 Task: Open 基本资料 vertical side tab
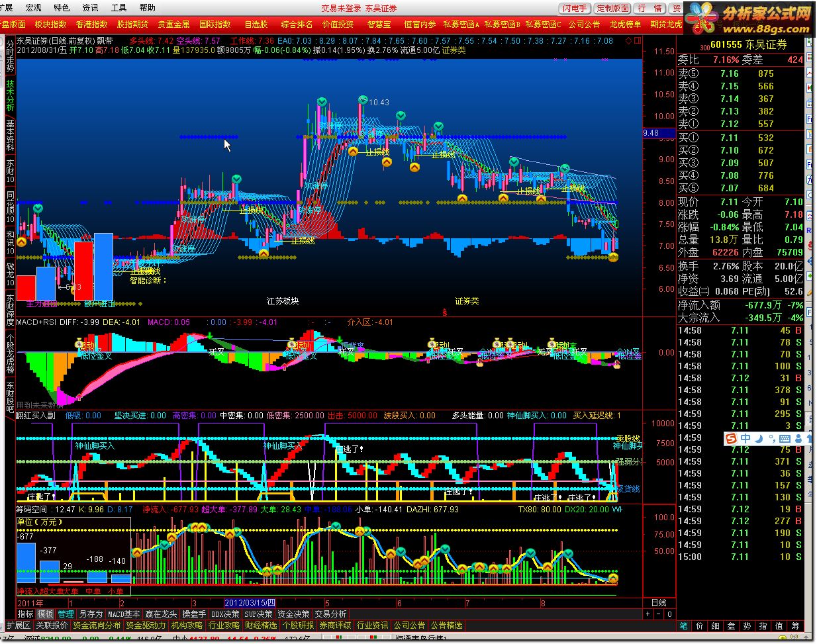pos(10,136)
